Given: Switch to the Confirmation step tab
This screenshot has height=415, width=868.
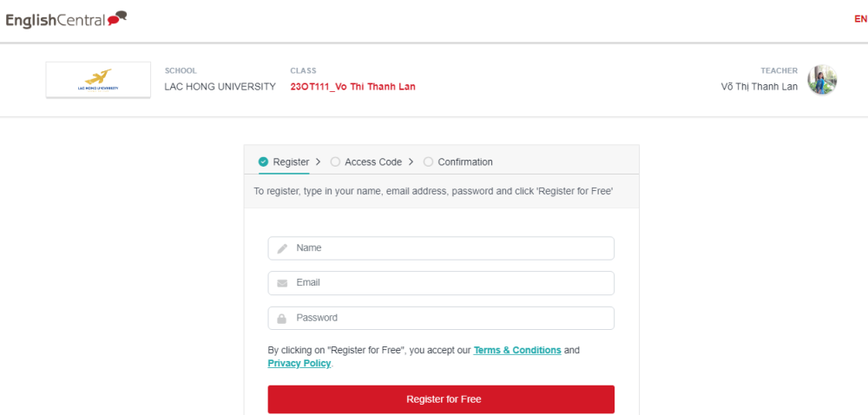Looking at the screenshot, I should (457, 162).
